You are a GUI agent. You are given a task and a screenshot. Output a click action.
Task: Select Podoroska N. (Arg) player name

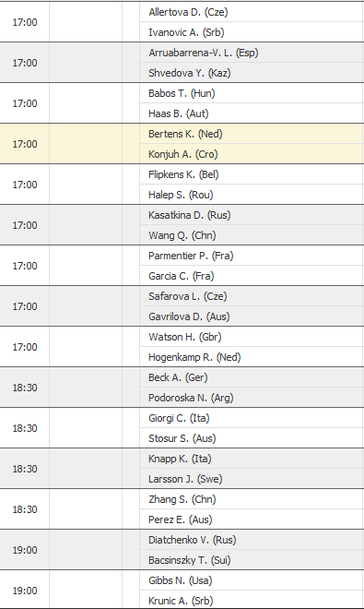(x=191, y=398)
